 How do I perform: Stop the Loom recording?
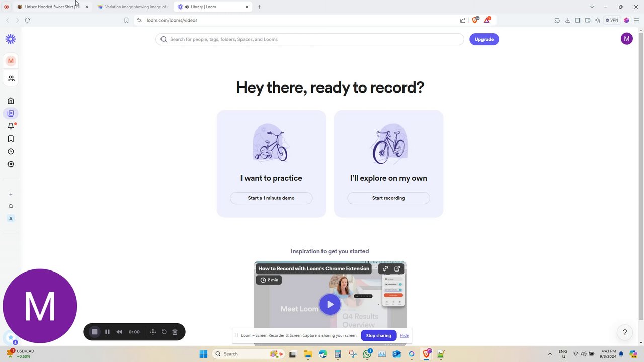coord(94,332)
